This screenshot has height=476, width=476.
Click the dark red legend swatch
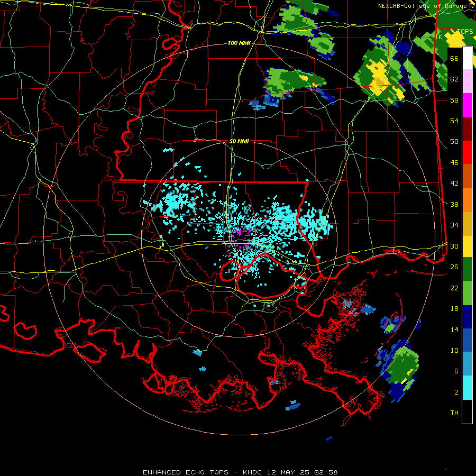467,129
